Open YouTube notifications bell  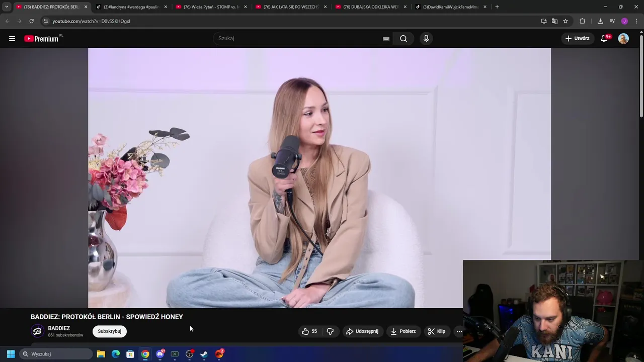point(605,38)
